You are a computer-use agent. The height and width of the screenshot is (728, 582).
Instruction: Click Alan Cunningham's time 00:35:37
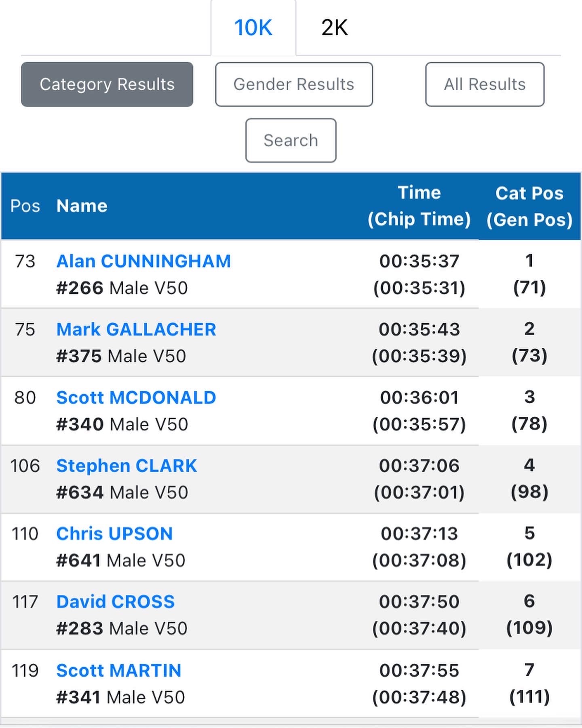(x=419, y=261)
